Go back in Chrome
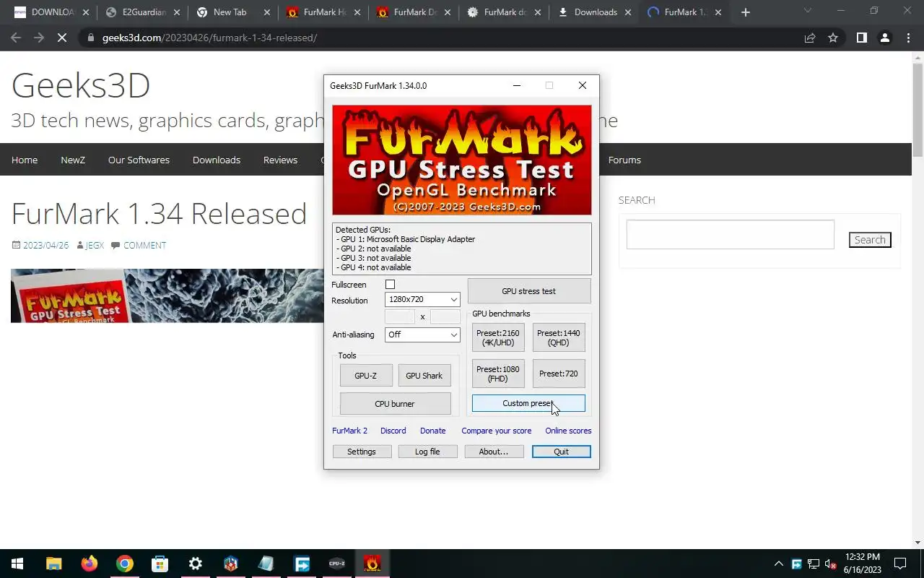 click(x=16, y=38)
